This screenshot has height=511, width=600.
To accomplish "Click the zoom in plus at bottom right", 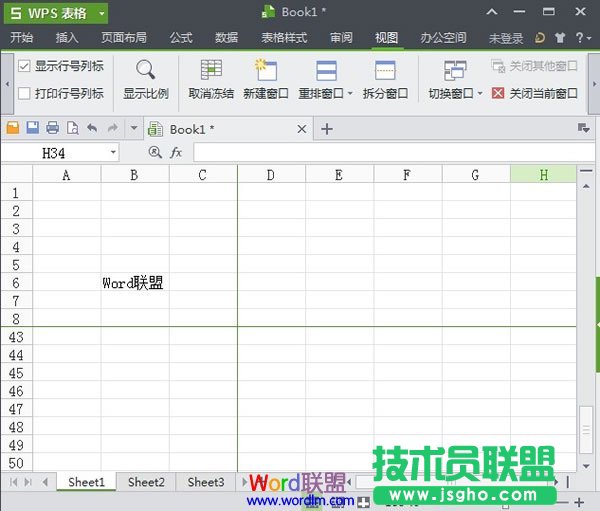I will (579, 502).
